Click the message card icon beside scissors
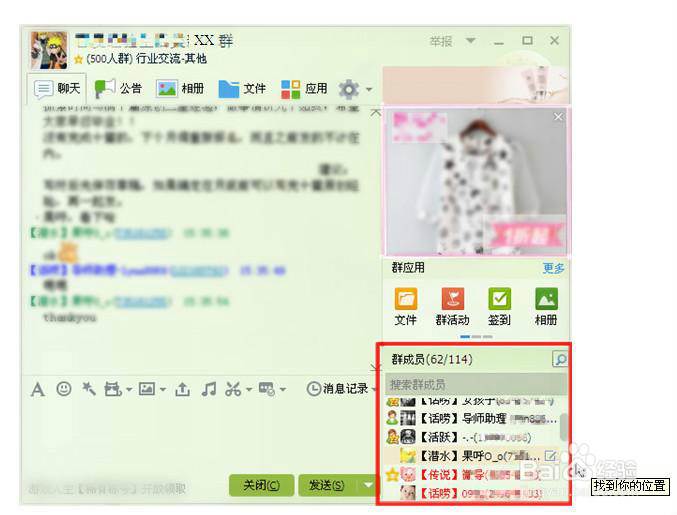Screen dimensions: 677x515 pyautogui.click(x=267, y=389)
